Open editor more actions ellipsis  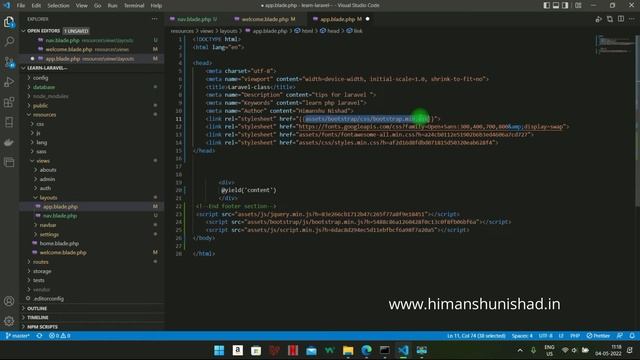tap(632, 19)
